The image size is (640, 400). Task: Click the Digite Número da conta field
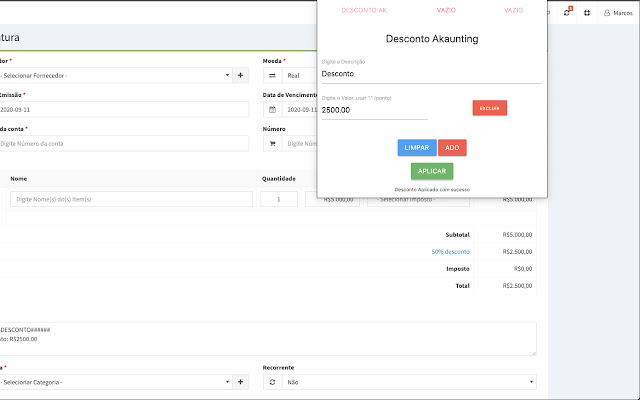[123, 144]
